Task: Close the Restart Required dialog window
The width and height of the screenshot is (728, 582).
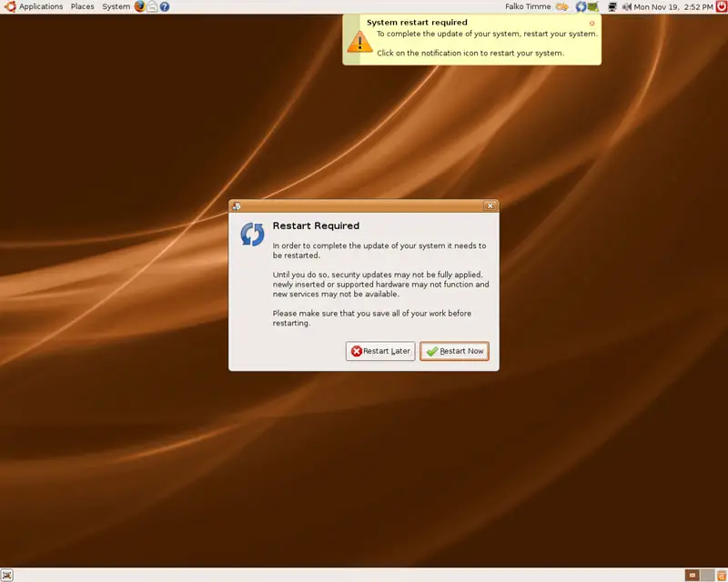Action: (x=490, y=206)
